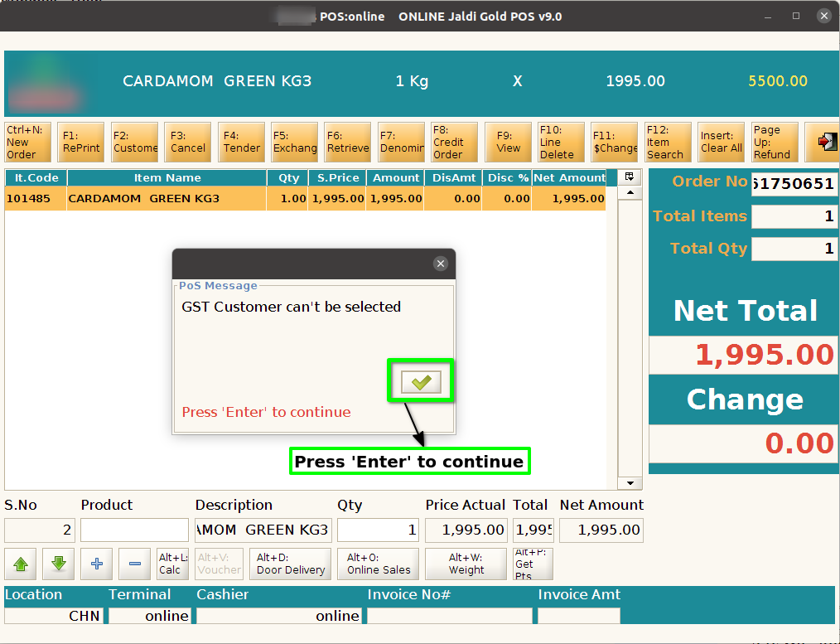The image size is (840, 644).
Task: Click Insert Clear All
Action: (x=721, y=142)
